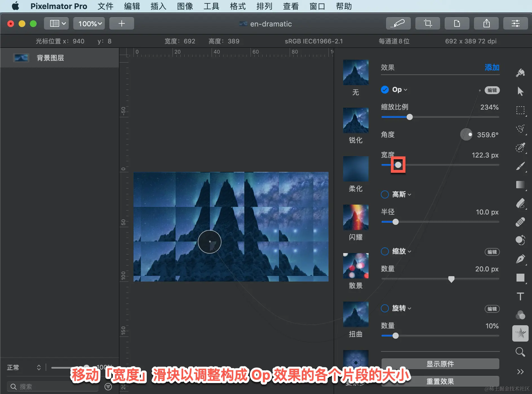The width and height of the screenshot is (532, 394).
Task: Click the document page toolbar icon
Action: (x=457, y=23)
